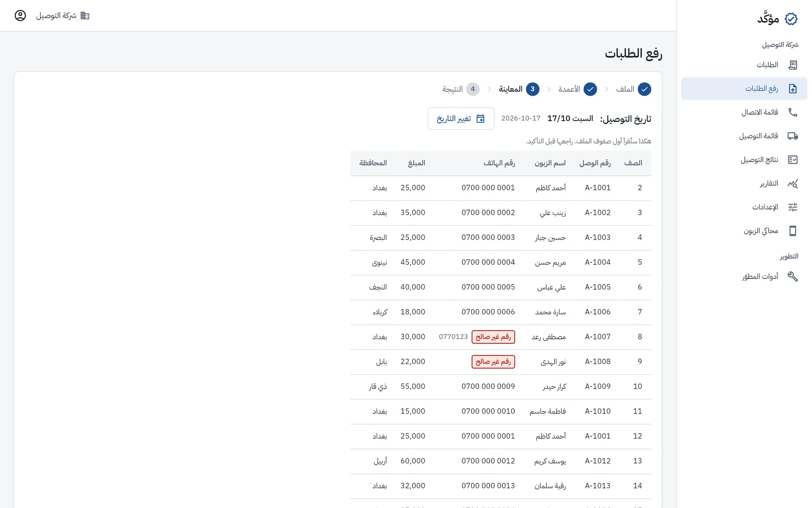Click governorate أربيل in row A-1012

click(380, 461)
